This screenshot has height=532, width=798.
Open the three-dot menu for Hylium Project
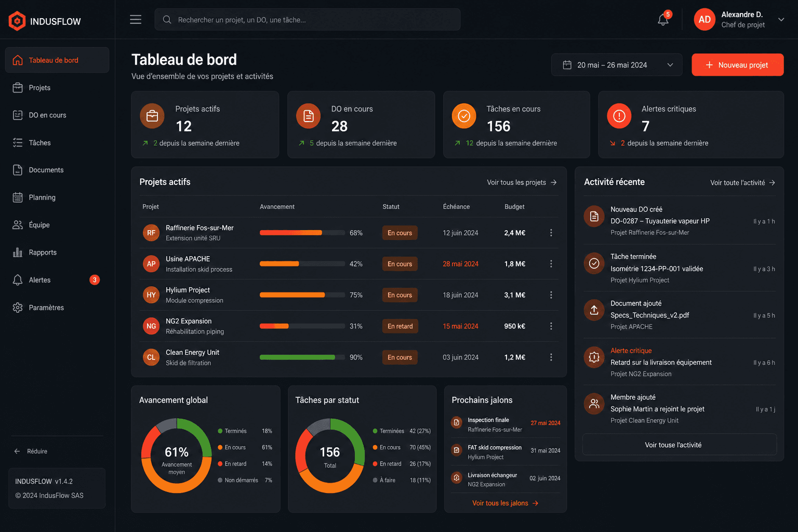[x=551, y=295]
